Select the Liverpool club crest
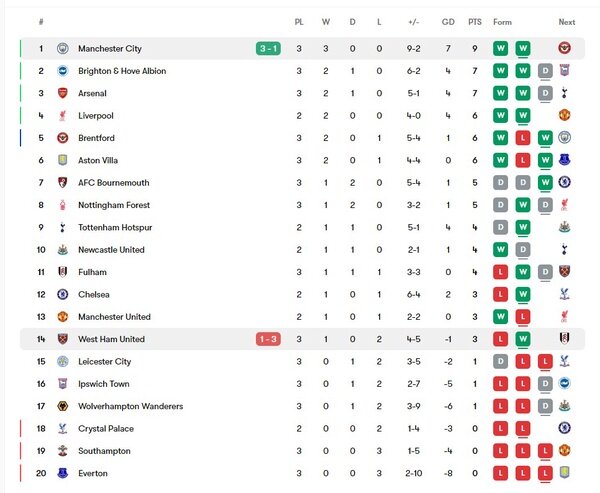Viewport: 600px width, 493px height. [x=62, y=115]
